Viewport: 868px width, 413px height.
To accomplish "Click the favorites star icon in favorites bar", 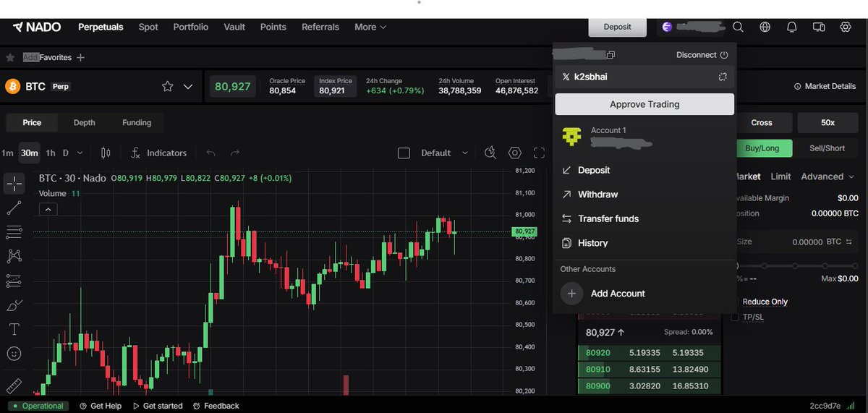I will tap(10, 57).
